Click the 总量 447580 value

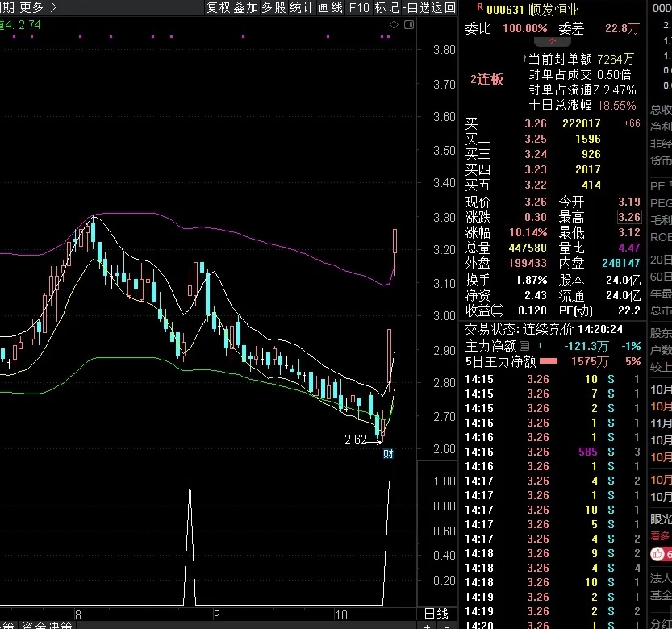pos(528,248)
